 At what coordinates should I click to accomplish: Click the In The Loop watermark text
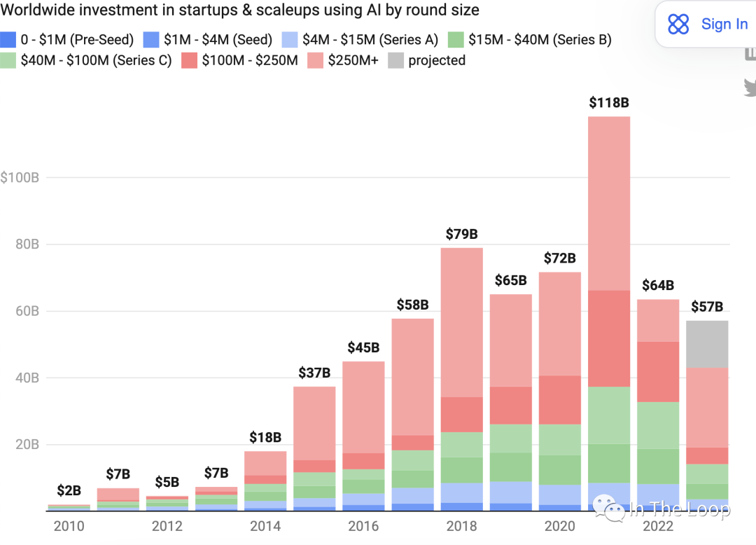(x=681, y=509)
